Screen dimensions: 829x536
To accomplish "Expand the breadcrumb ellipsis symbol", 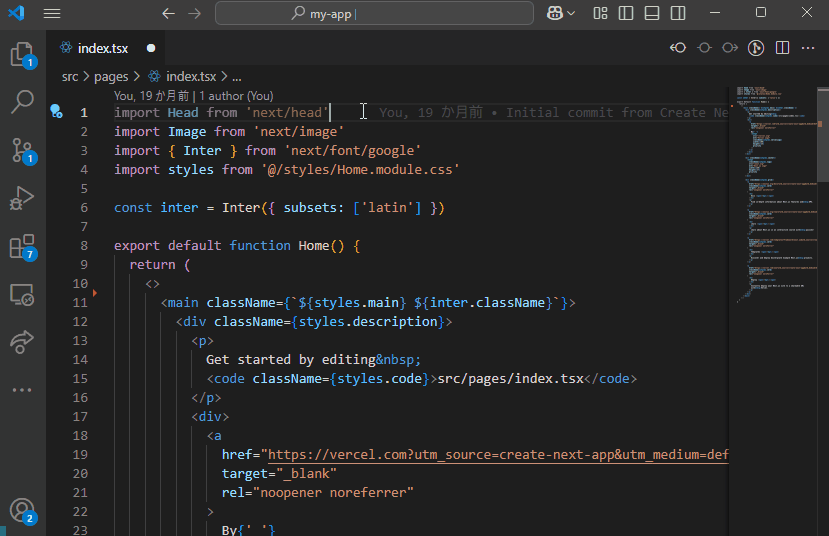I will (237, 77).
